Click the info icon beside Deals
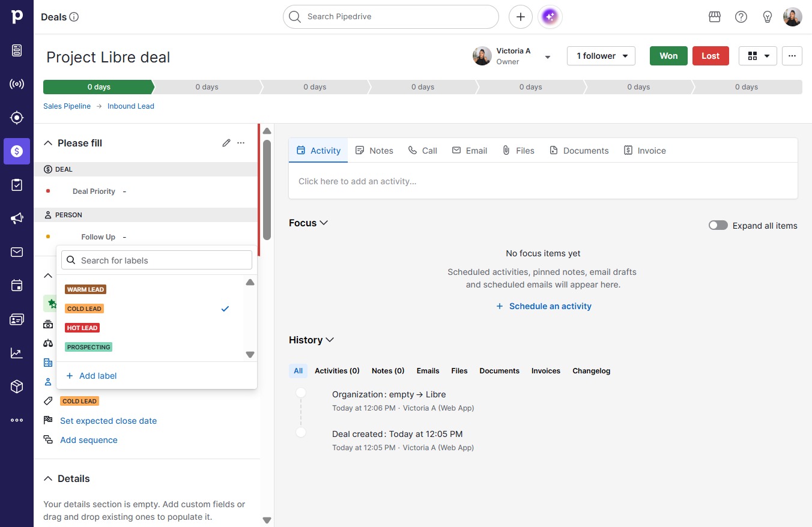The image size is (812, 527). (74, 17)
